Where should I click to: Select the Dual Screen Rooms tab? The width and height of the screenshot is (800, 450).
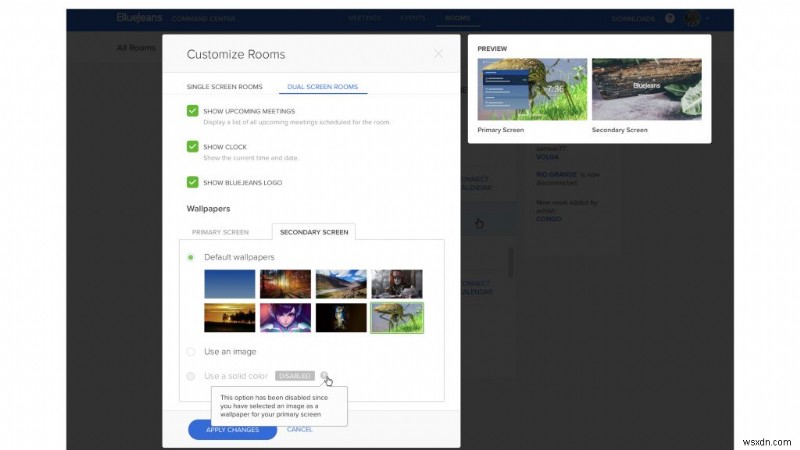(322, 87)
